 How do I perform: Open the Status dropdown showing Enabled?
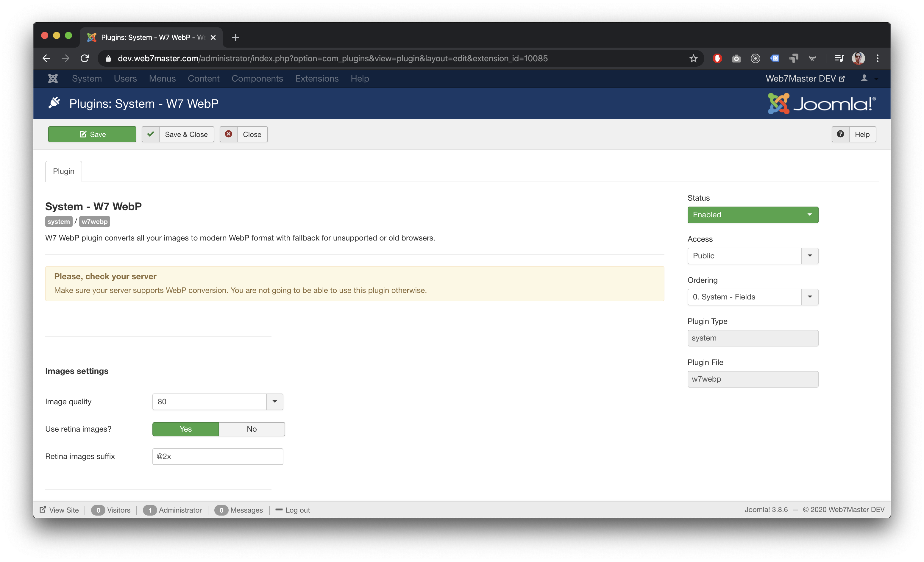[x=753, y=214]
